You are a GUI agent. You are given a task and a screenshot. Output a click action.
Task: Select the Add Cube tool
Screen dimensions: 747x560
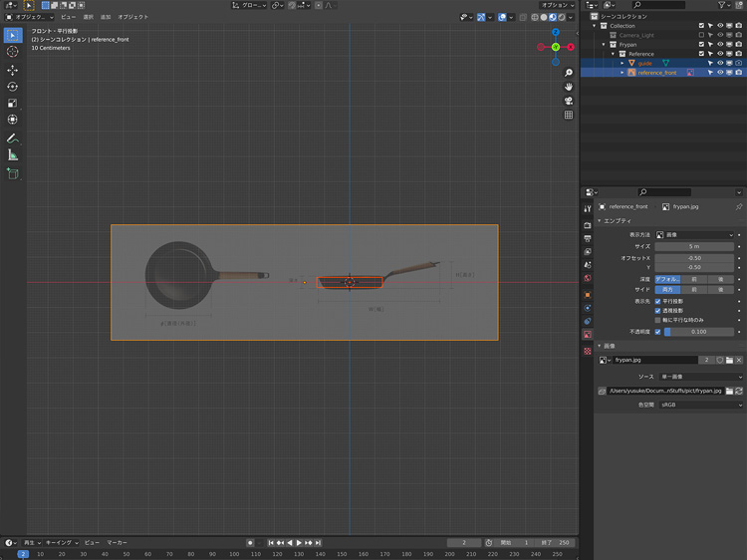[13, 173]
